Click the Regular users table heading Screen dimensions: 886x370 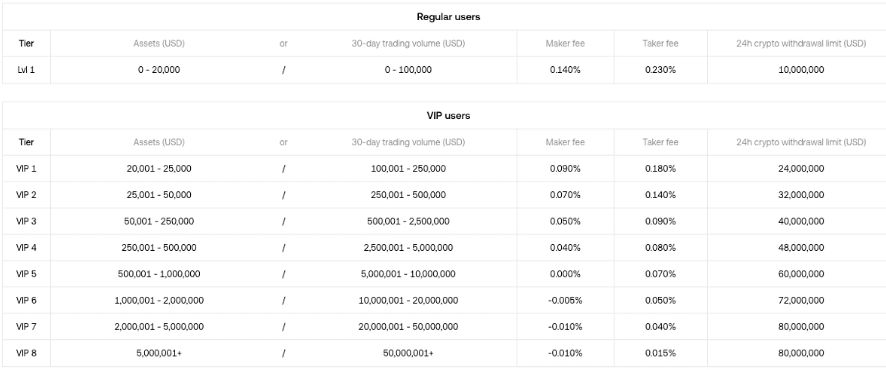click(x=448, y=17)
